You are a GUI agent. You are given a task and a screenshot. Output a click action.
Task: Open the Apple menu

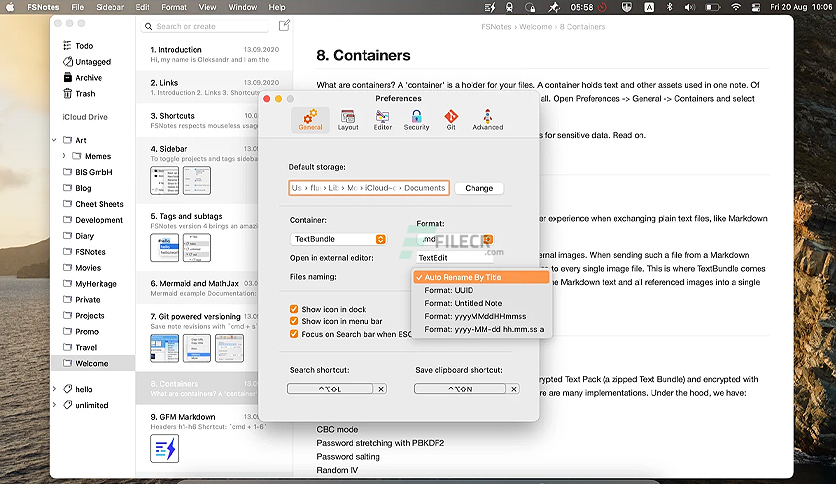pyautogui.click(x=10, y=7)
